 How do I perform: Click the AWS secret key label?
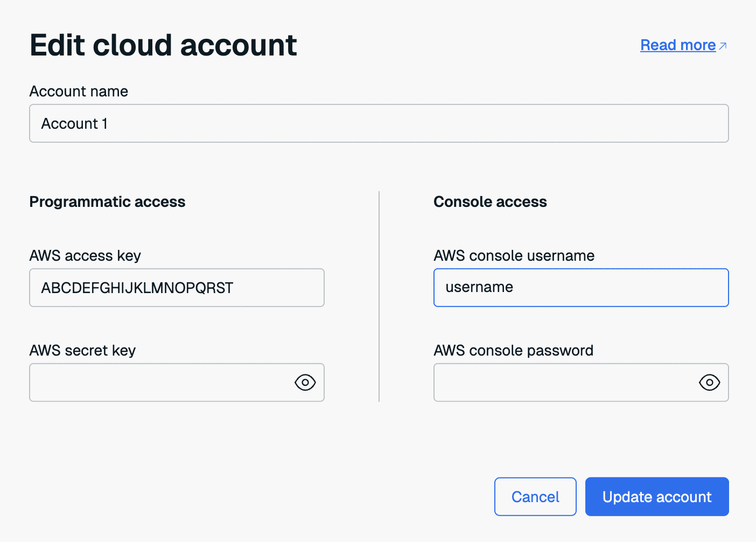coord(82,350)
